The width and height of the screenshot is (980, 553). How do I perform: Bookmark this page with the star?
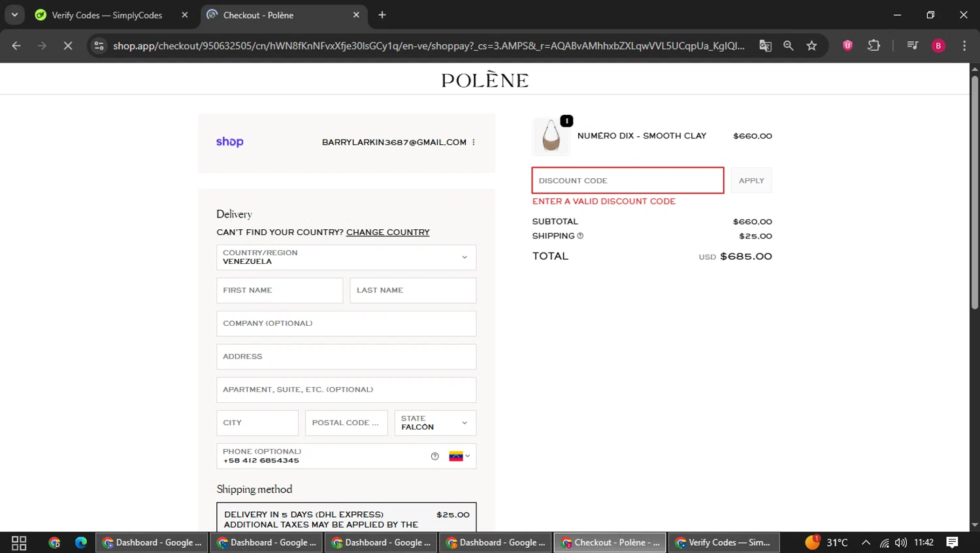tap(811, 46)
